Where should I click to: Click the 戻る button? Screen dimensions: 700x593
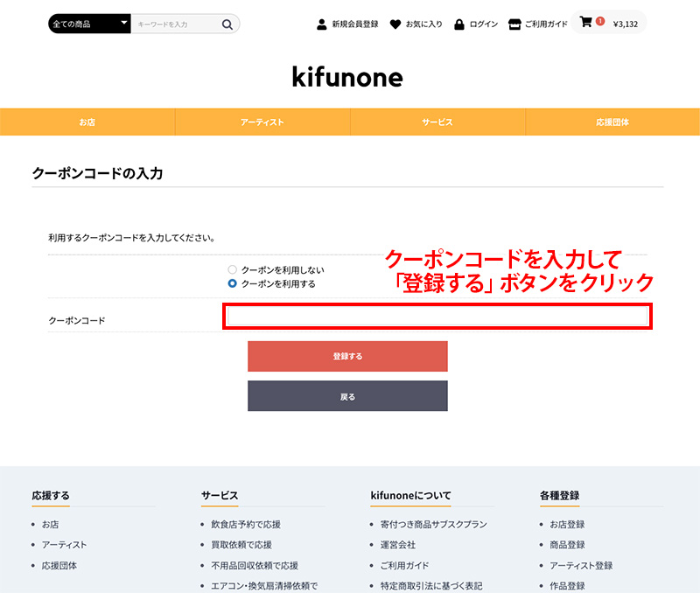[347, 396]
